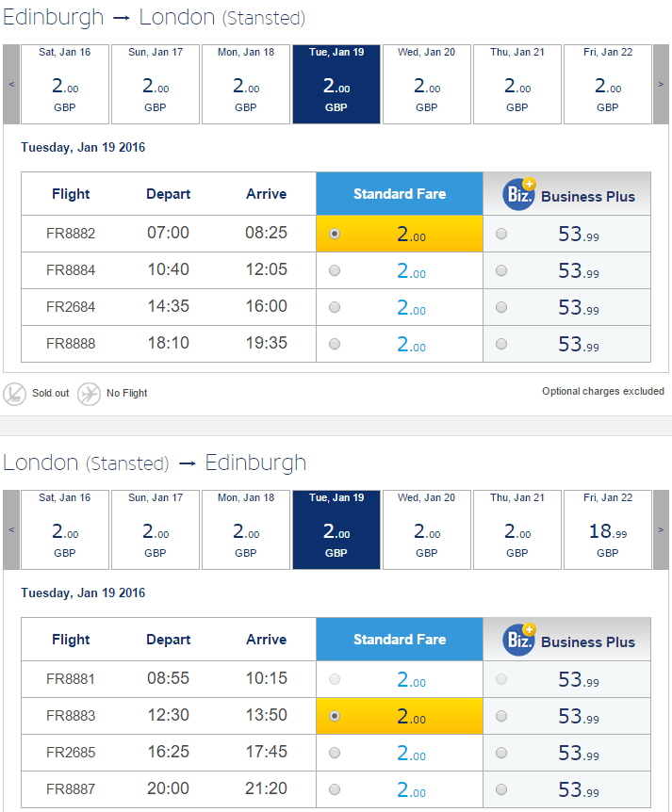Select Business Plus for flight FR8882
672x812 pixels.
tap(501, 234)
